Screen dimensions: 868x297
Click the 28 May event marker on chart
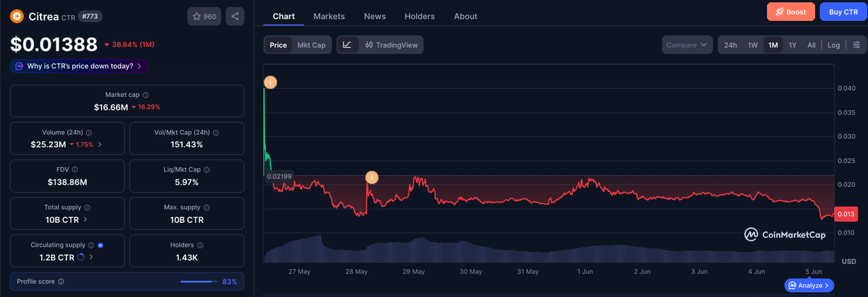(x=371, y=178)
